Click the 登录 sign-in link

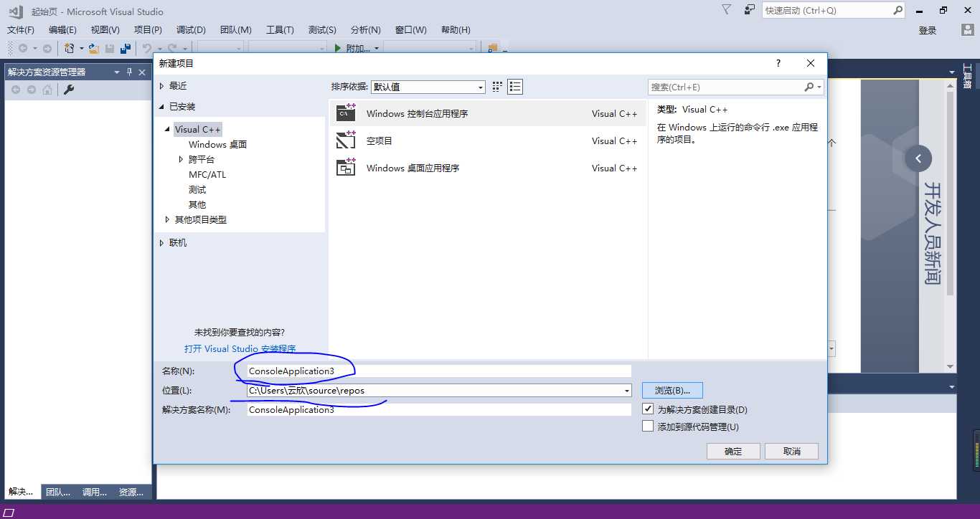tap(928, 30)
